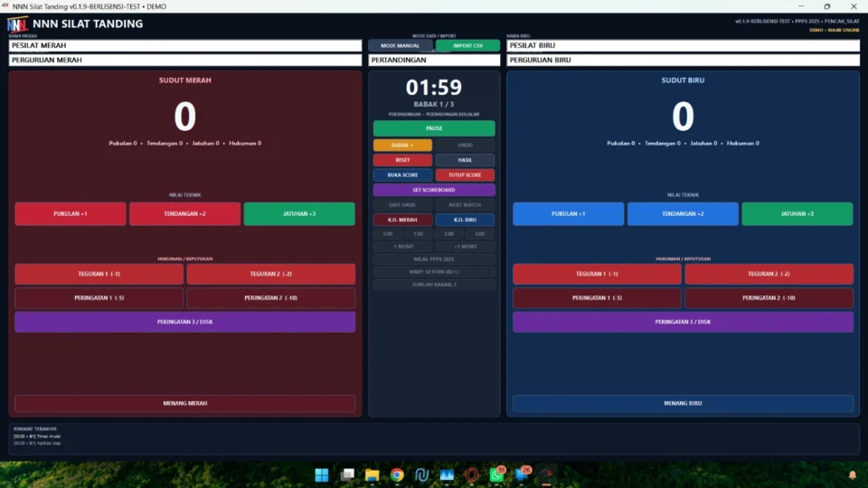Give Teguran 1 (-1) to Merah
The height and width of the screenshot is (488, 868).
coord(99,274)
